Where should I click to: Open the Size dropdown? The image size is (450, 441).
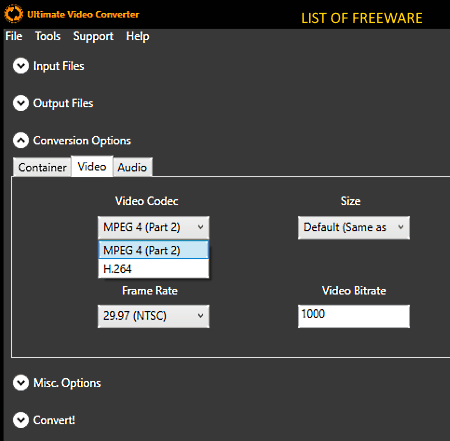354,227
